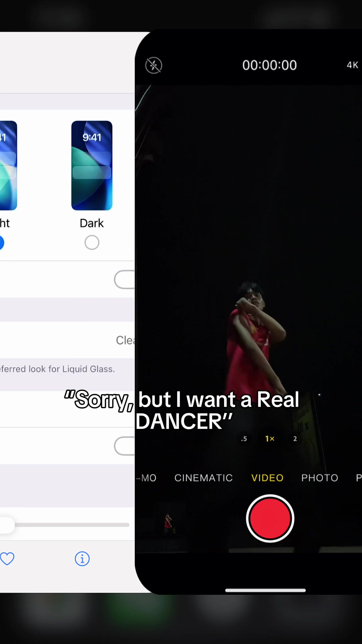Tap the 'Dark' label in Settings

click(x=92, y=223)
